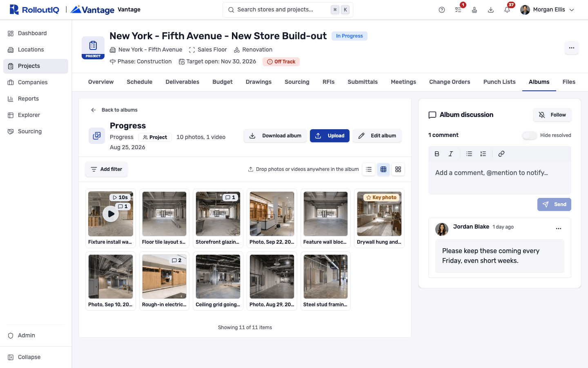Switch to large tile view layout
Image resolution: width=588 pixels, height=368 pixels.
pyautogui.click(x=398, y=169)
